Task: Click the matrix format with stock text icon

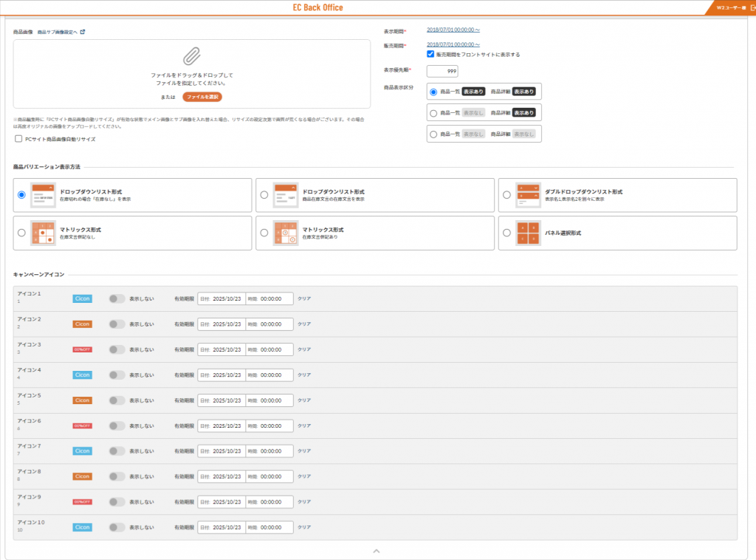Action: click(x=286, y=233)
